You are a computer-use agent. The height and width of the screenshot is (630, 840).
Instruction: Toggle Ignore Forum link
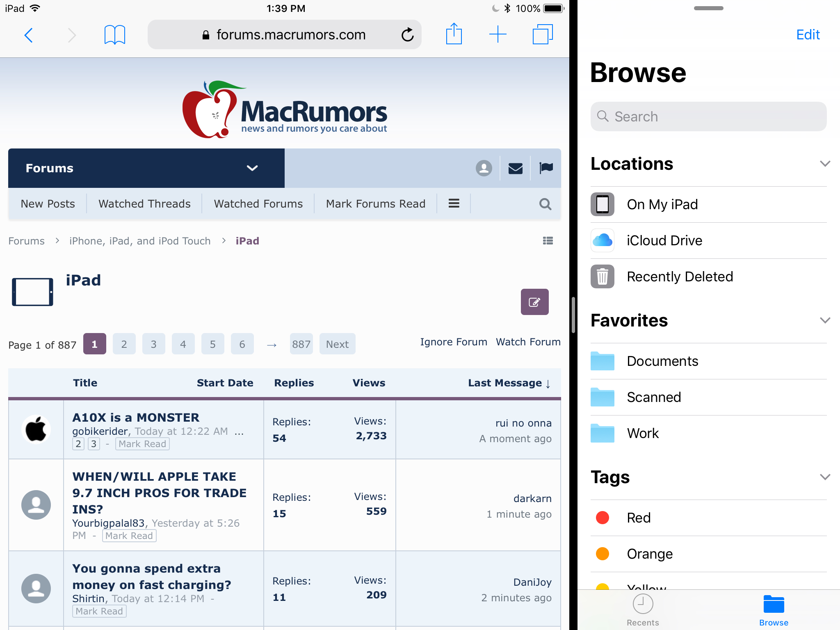tap(453, 342)
